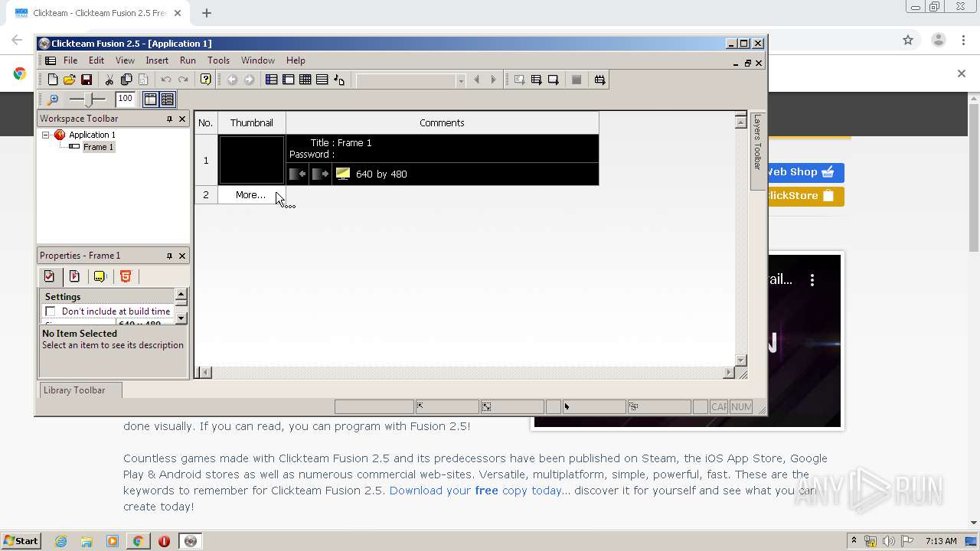This screenshot has width=980, height=551.
Task: Select the Runtime options properties tab icon
Action: click(74, 276)
